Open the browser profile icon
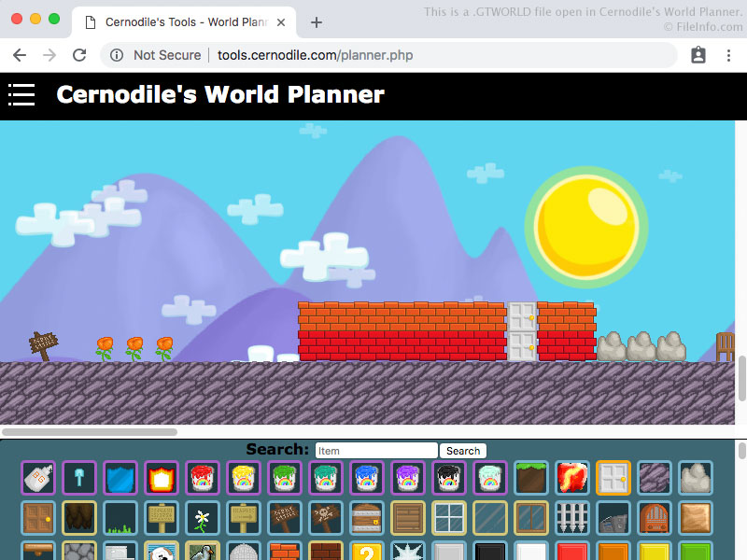The width and height of the screenshot is (747, 560). coord(698,55)
